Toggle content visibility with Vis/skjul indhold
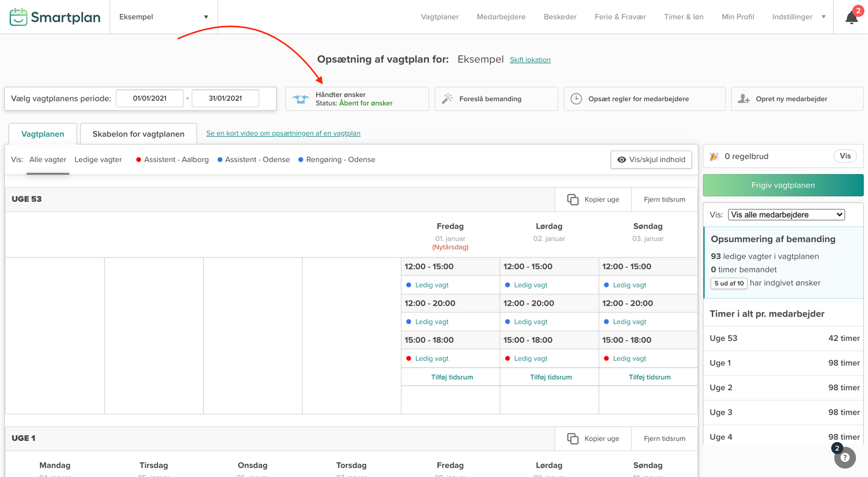The height and width of the screenshot is (477, 868). (651, 159)
